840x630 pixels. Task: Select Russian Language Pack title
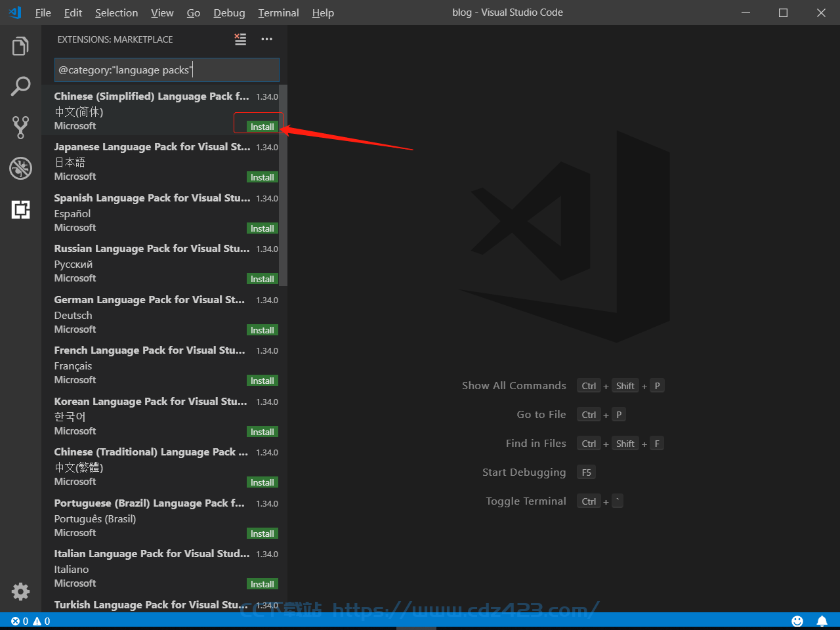[x=152, y=249]
